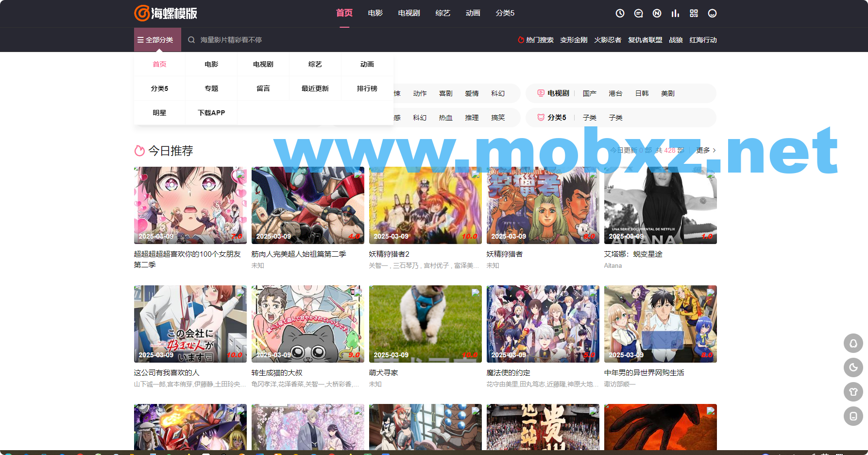
Task: Click the QQ penguin floating button
Action: (853, 343)
